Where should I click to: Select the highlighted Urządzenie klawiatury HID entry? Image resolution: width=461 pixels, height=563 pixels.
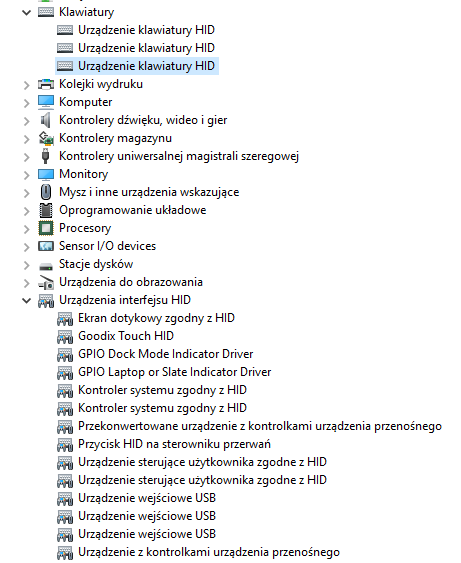(137, 66)
